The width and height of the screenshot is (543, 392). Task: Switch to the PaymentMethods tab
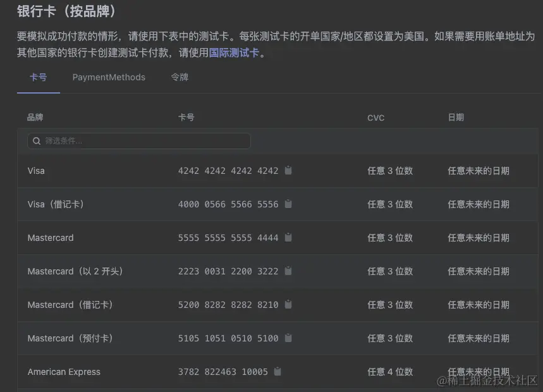click(x=109, y=77)
